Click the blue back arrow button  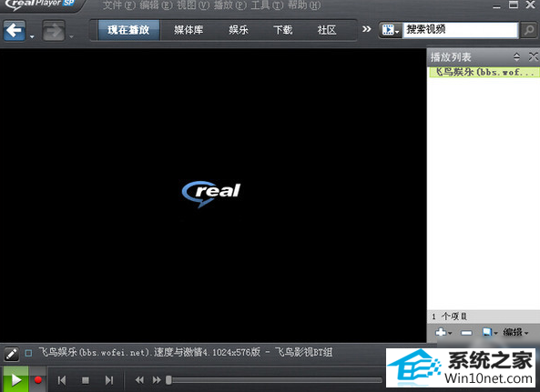[15, 30]
